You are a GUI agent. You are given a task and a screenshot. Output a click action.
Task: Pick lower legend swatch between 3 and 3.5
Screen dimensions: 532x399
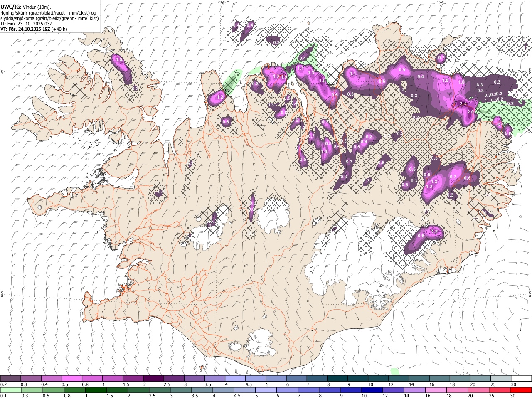(181, 390)
